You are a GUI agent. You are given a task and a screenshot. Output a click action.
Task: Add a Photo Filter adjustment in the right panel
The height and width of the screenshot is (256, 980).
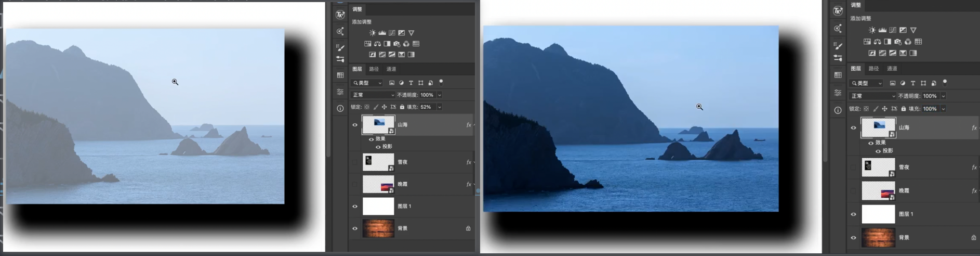898,42
